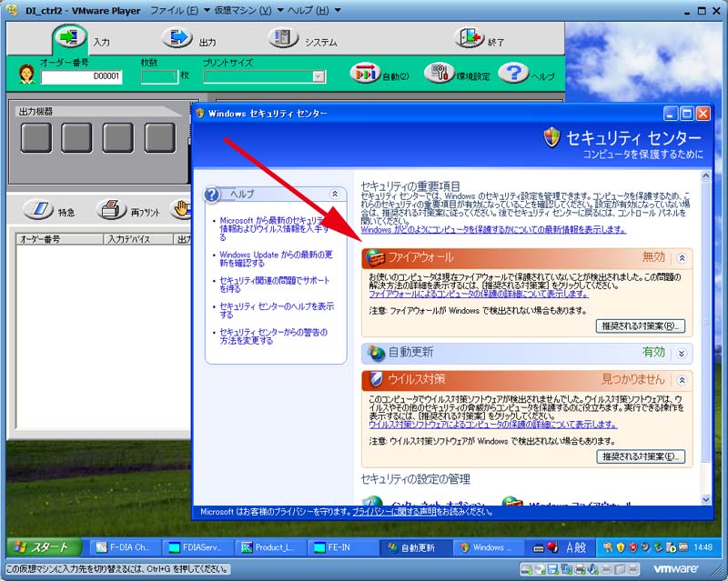Select the first 出力機器 device slot
728x581 pixels.
pos(36,138)
